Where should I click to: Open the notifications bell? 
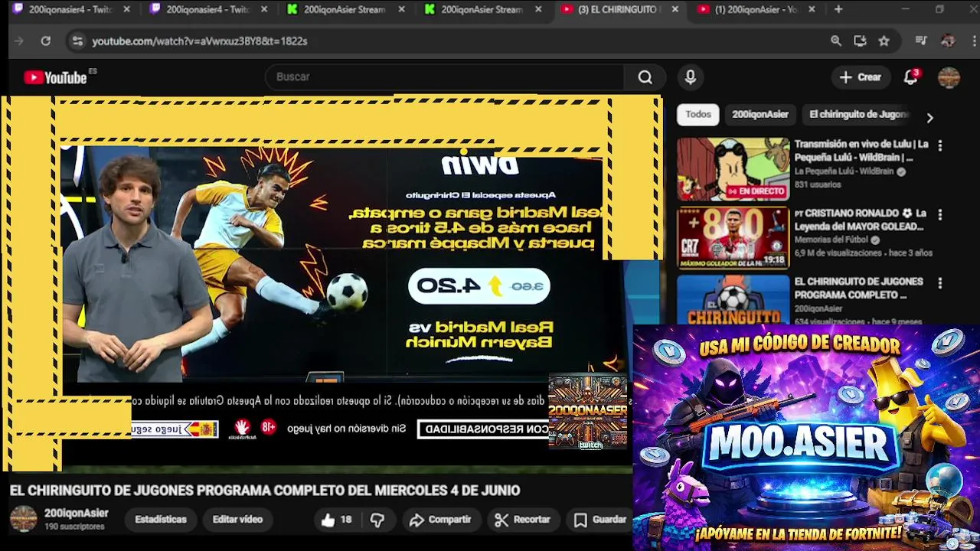coord(910,77)
